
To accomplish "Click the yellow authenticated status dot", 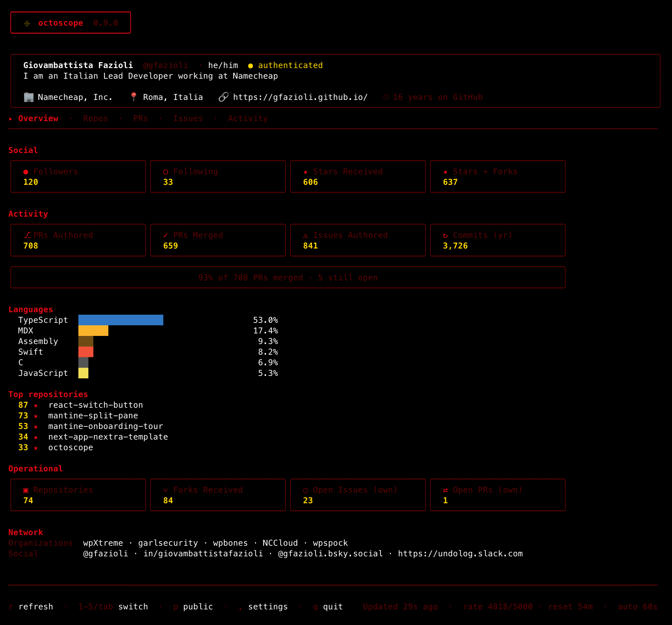I will click(250, 66).
